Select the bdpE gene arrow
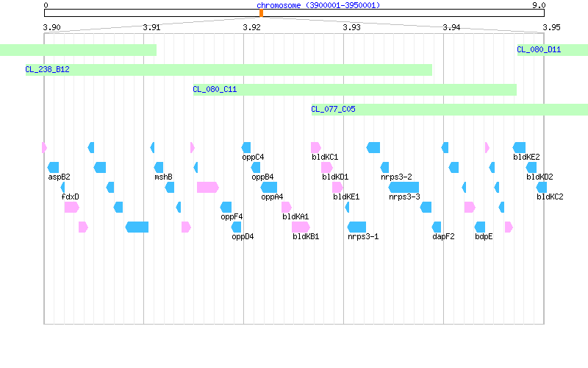Screen dimensions: 588x368 pos(480,227)
